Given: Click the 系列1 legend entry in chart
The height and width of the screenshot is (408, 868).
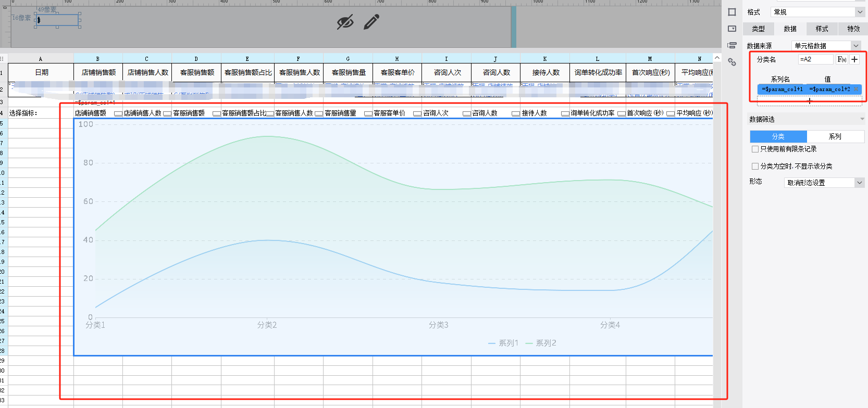Looking at the screenshot, I should pyautogui.click(x=503, y=343).
